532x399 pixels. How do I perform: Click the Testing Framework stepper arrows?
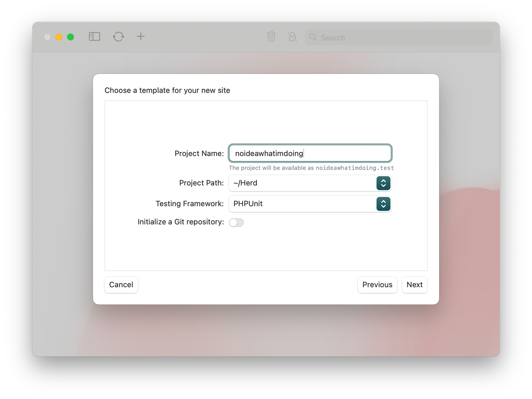tap(383, 204)
